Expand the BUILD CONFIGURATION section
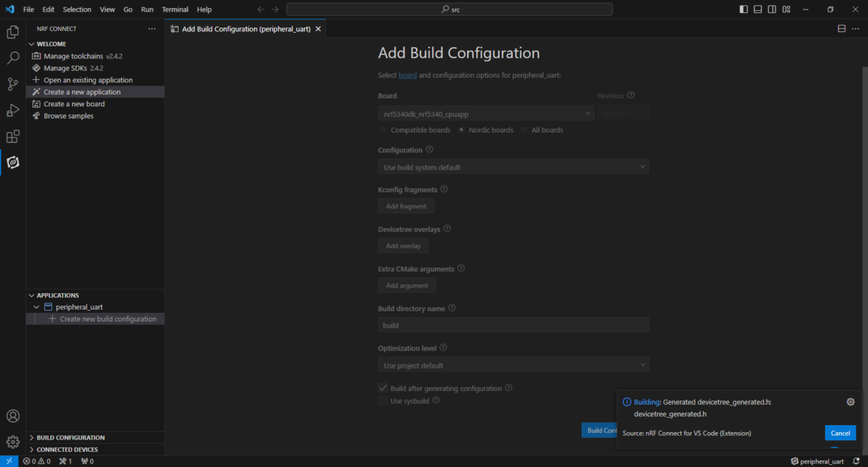 (32, 437)
